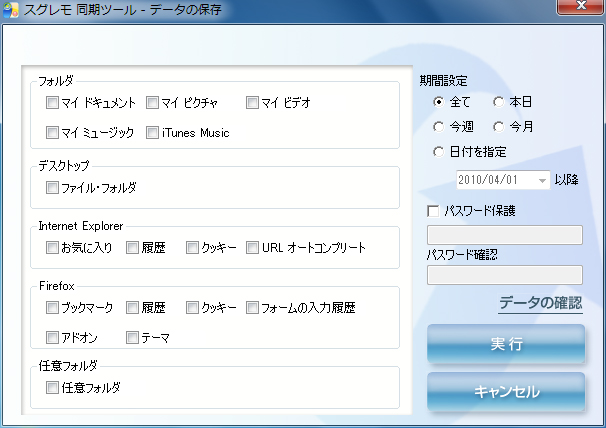Close the dialog with the X button

[x=581, y=7]
